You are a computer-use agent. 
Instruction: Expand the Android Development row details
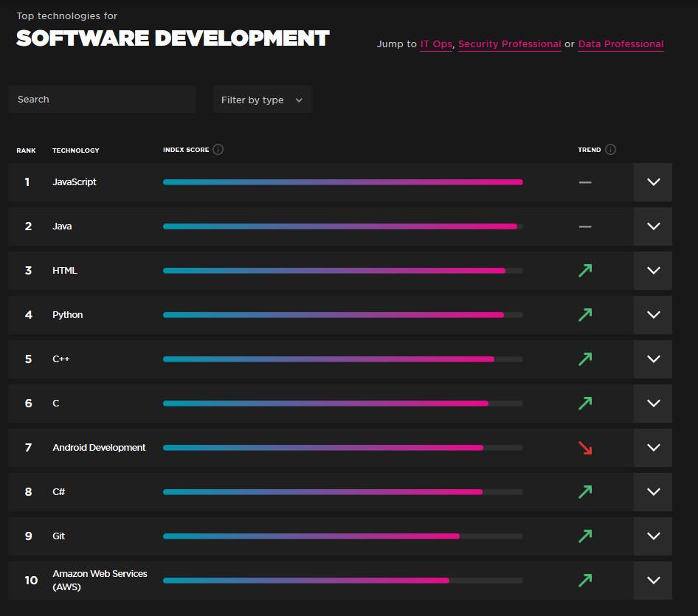653,447
